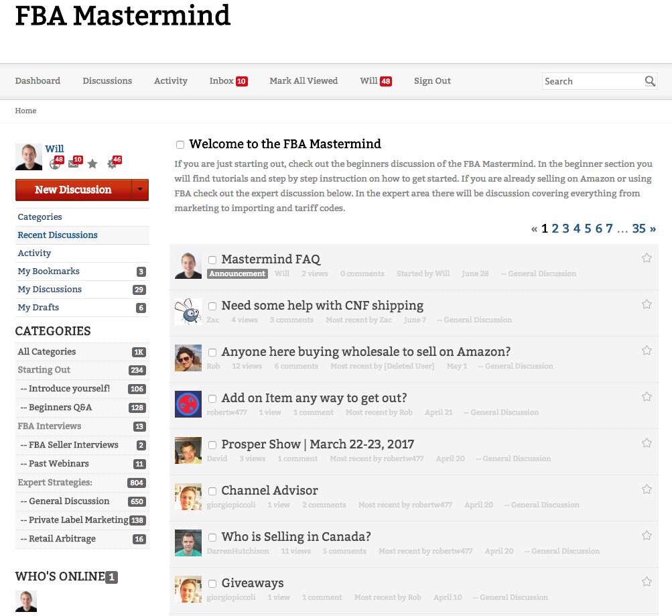This screenshot has width=672, height=616.
Task: Open Will's notifications globe icon
Action: tap(55, 164)
